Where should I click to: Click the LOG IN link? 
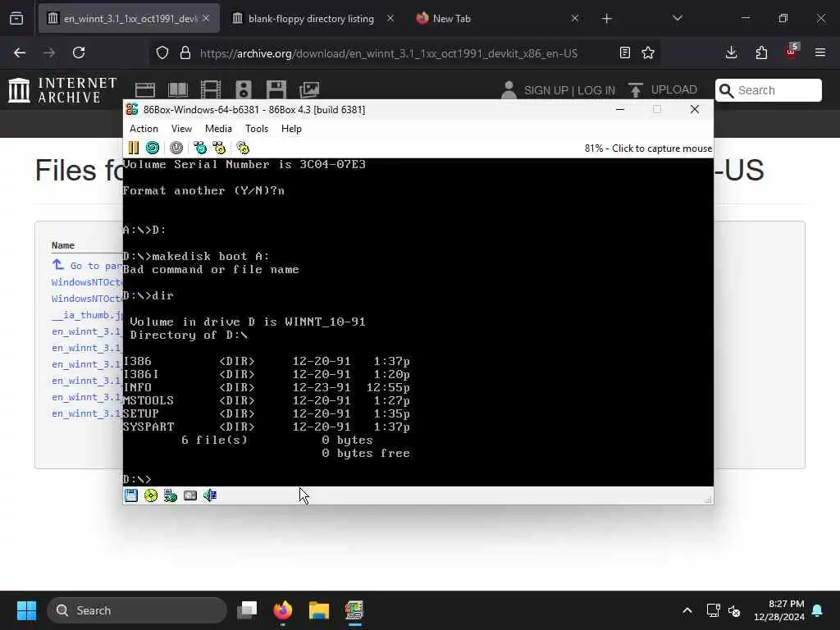coord(596,90)
